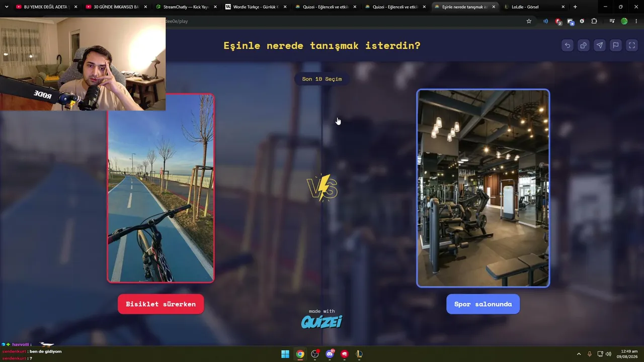
Task: Expand the Chrome tab search dropdown
Action: pos(7,7)
